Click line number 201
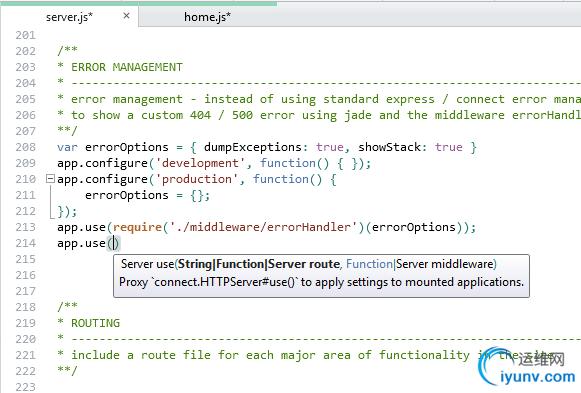The height and width of the screenshot is (393, 581). click(26, 35)
